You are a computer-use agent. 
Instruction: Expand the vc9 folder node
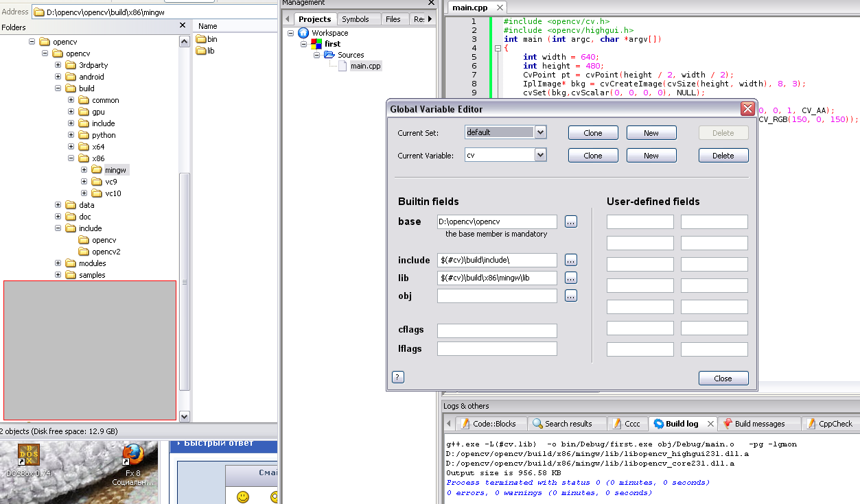tap(84, 182)
